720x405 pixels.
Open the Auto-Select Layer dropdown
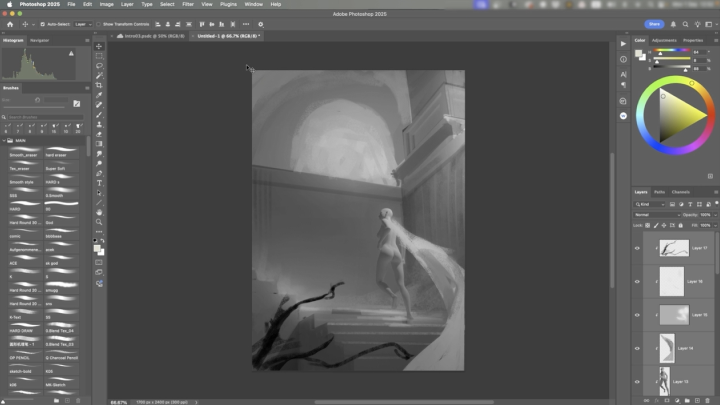coord(83,23)
